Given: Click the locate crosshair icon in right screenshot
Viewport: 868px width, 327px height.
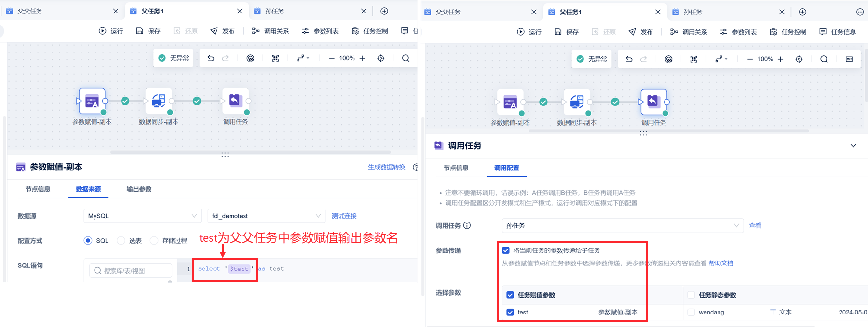Looking at the screenshot, I should pos(799,59).
